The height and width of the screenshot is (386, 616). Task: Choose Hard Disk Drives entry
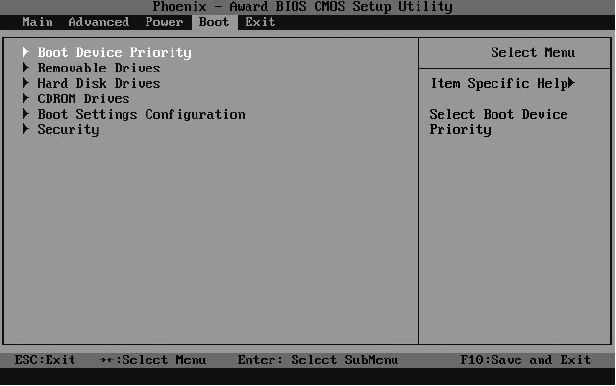point(99,83)
